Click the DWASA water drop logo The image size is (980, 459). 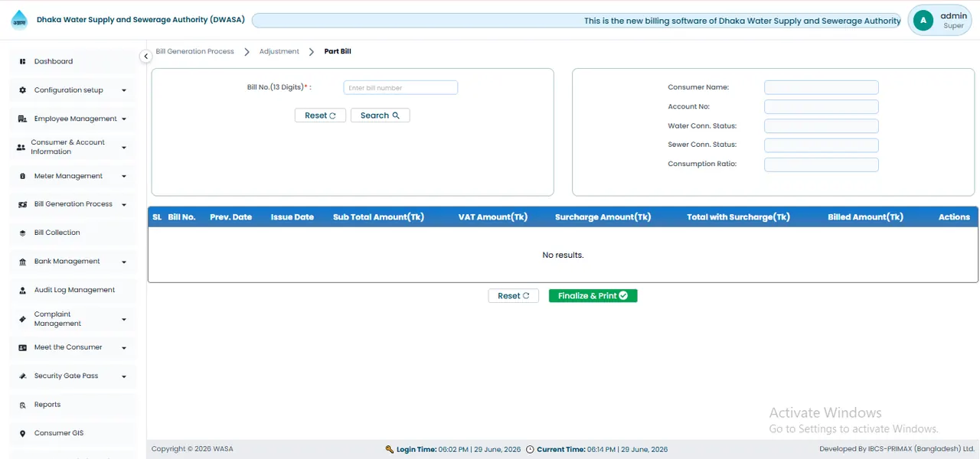pyautogui.click(x=19, y=20)
